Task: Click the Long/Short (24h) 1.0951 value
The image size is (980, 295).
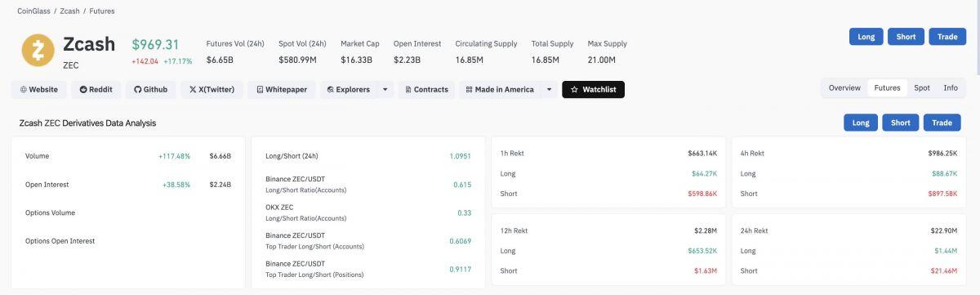Action: 460,156
